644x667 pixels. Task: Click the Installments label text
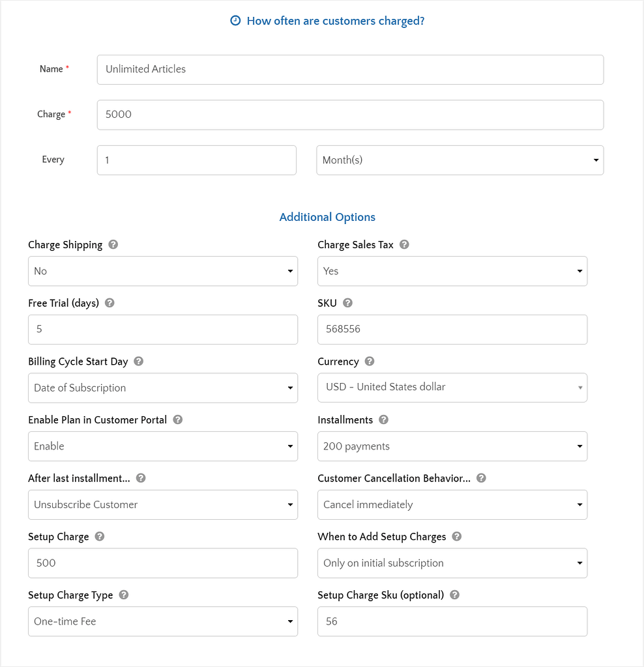point(345,420)
